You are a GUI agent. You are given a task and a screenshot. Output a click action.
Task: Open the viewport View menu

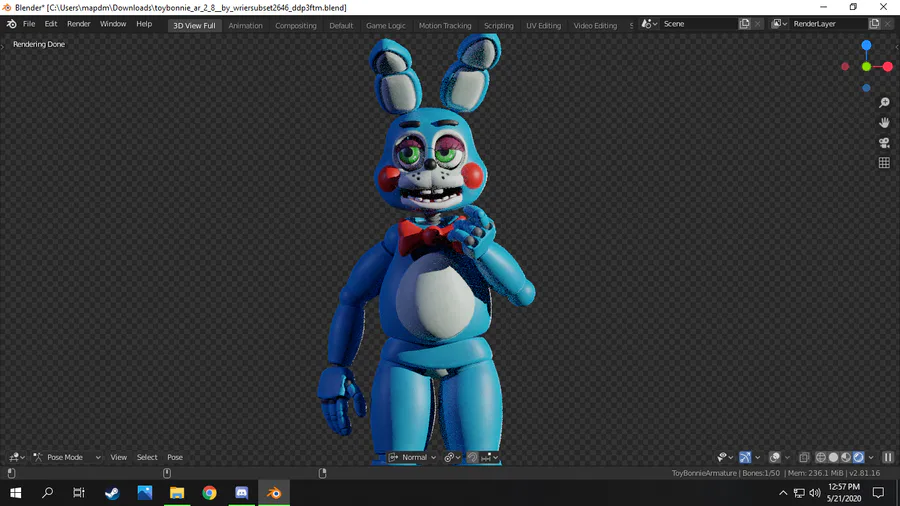[x=118, y=457]
